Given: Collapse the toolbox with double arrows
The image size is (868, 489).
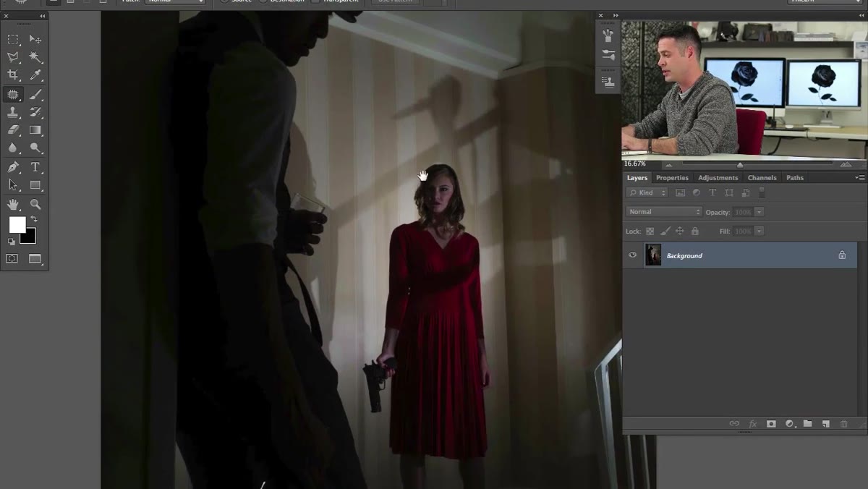Looking at the screenshot, I should point(41,15).
